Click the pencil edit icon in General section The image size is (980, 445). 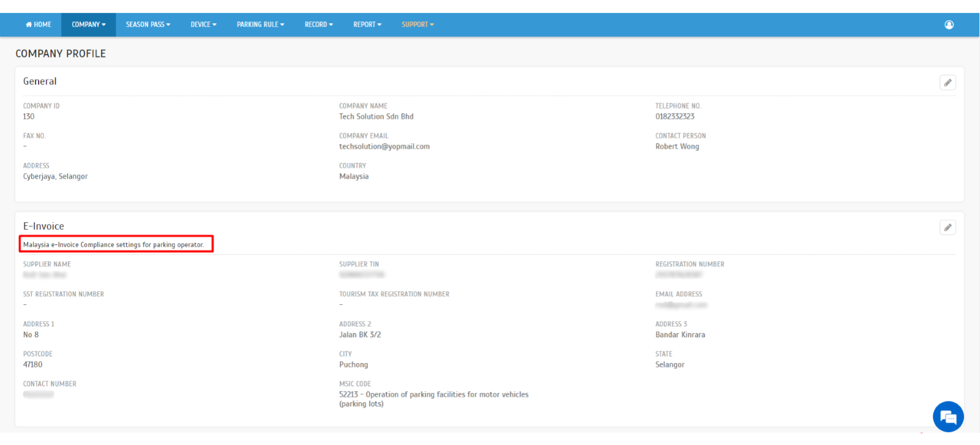point(948,83)
